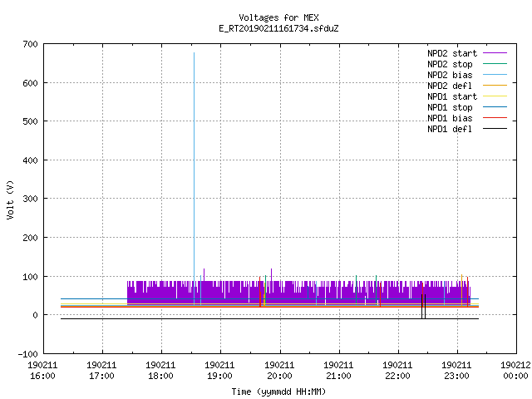Screen dimensions: 532x399
Task: Click the 500 y-axis tick label
Action: tap(30, 121)
